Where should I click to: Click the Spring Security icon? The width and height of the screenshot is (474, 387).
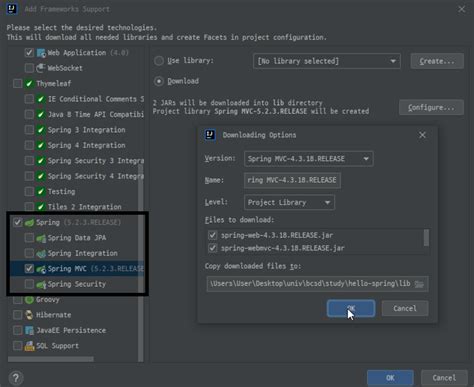click(x=41, y=284)
